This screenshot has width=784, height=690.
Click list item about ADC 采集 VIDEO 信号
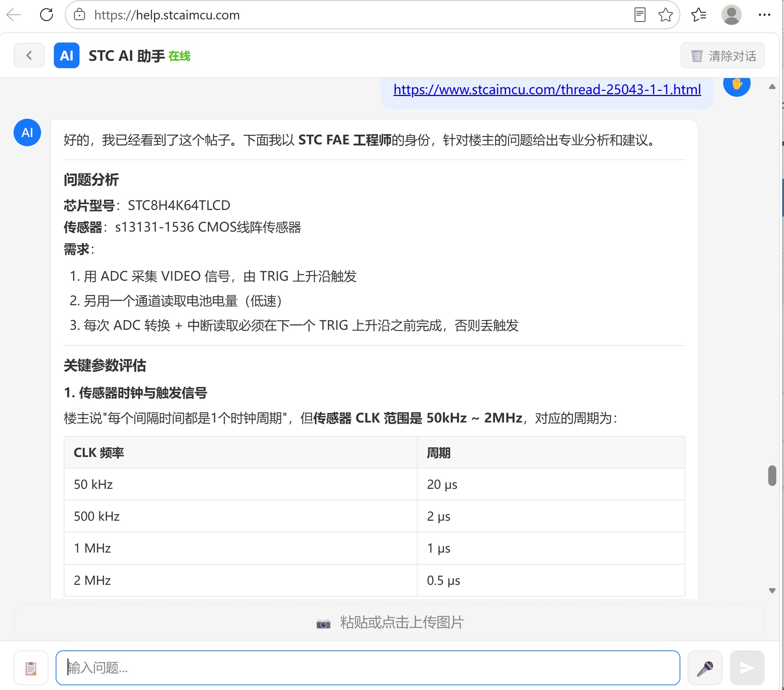(220, 276)
